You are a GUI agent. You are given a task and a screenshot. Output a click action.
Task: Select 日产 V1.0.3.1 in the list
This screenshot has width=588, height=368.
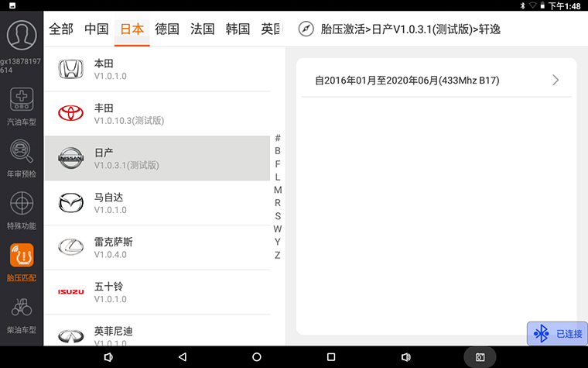tap(158, 158)
